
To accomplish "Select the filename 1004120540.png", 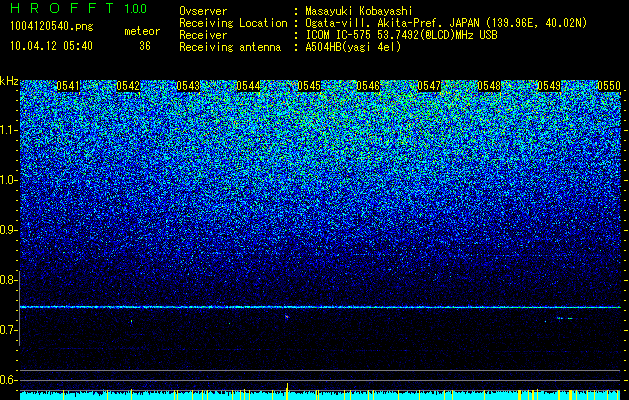I will [x=52, y=27].
